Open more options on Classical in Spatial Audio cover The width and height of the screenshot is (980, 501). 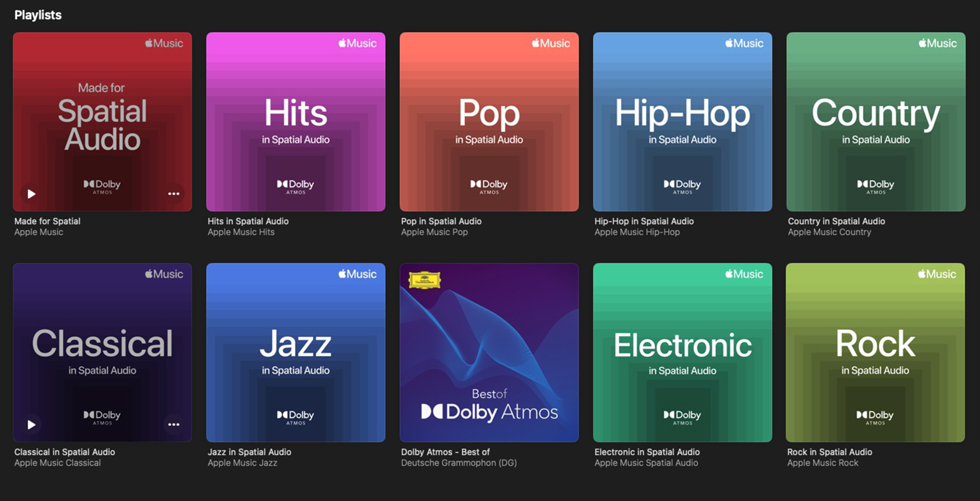[x=174, y=425]
